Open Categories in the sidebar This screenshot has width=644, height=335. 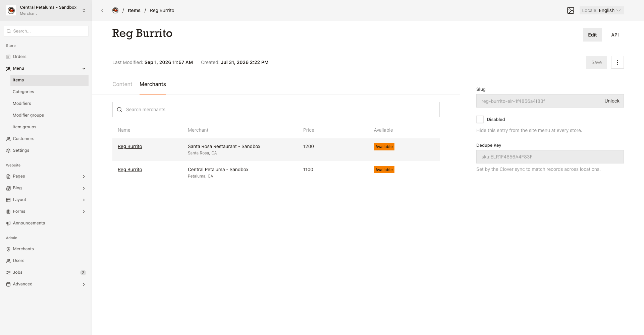49,92
